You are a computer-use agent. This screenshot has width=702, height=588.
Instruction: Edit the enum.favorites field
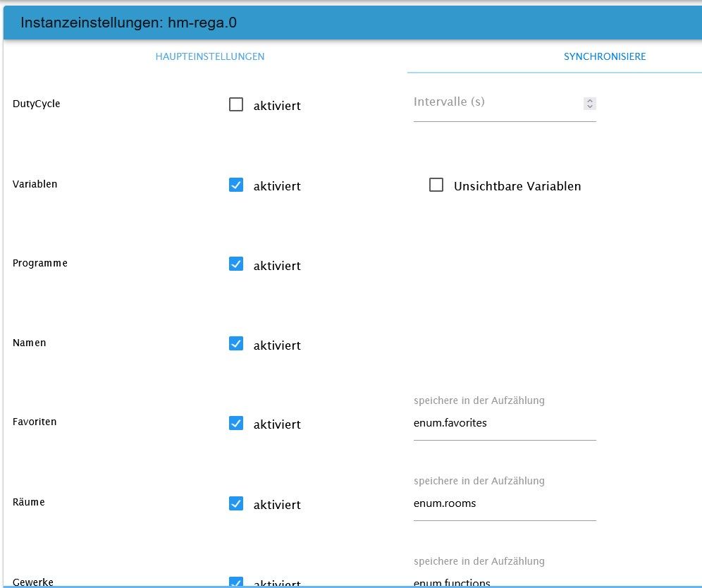[x=505, y=423]
